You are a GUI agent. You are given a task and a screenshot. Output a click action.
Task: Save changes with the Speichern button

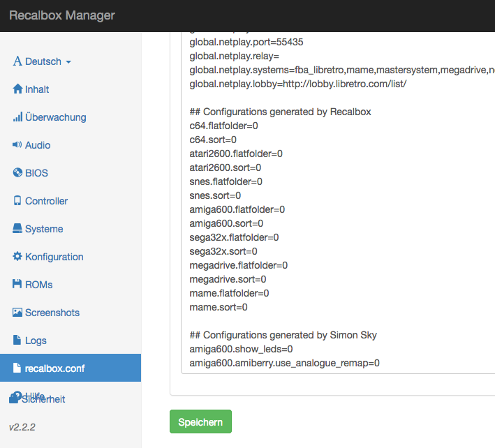point(200,421)
